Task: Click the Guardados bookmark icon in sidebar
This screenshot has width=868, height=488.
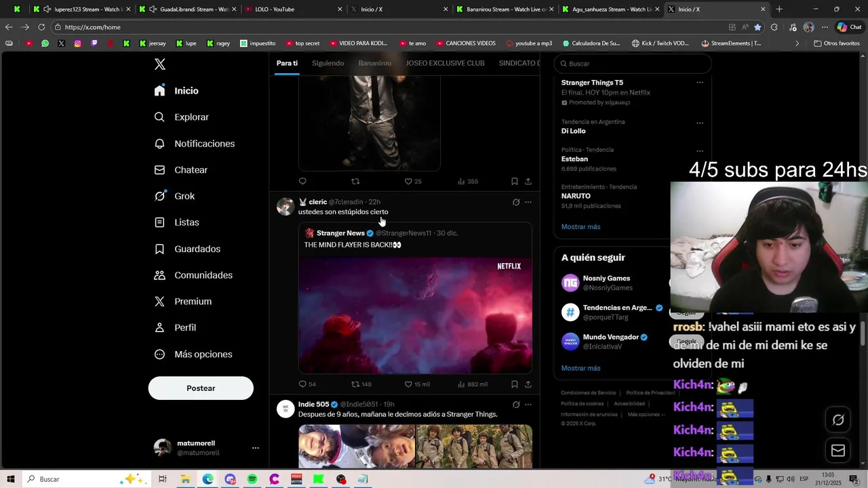Action: 159,249
